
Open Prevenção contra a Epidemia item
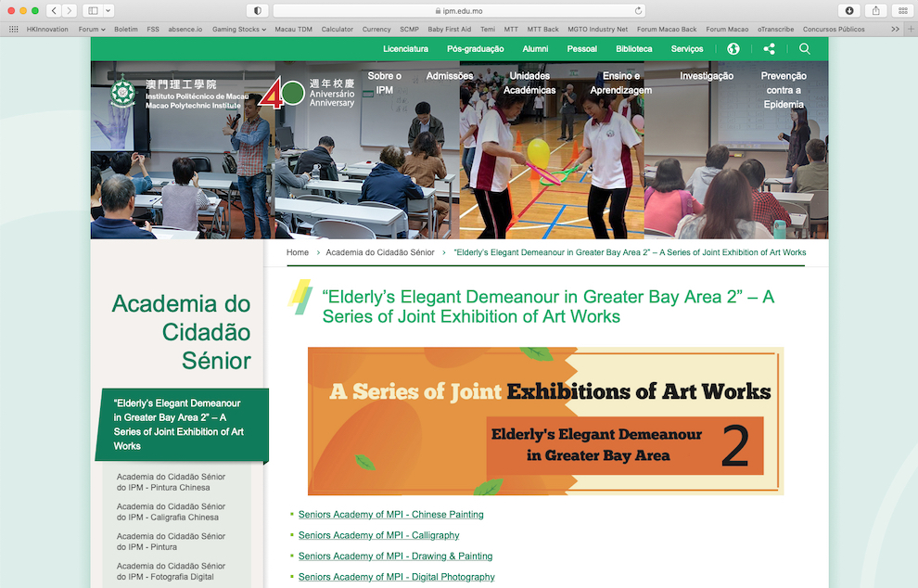coord(784,90)
